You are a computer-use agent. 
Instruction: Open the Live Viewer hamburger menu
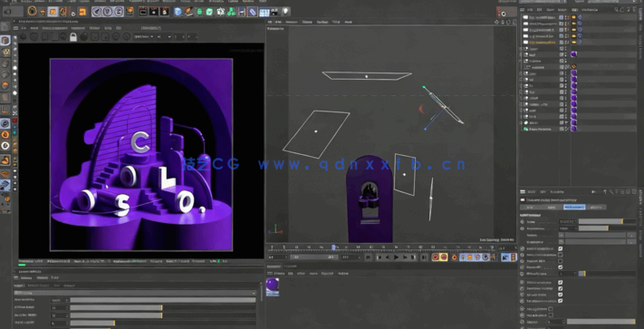click(15, 28)
